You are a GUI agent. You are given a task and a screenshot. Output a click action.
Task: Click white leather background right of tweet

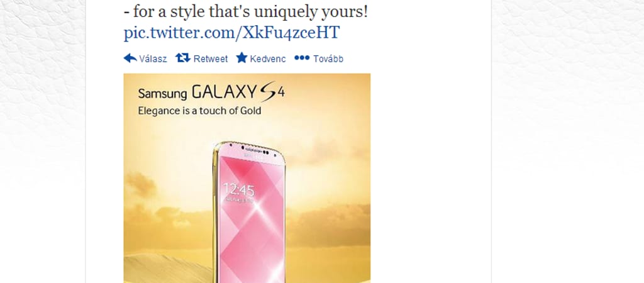coord(568,141)
